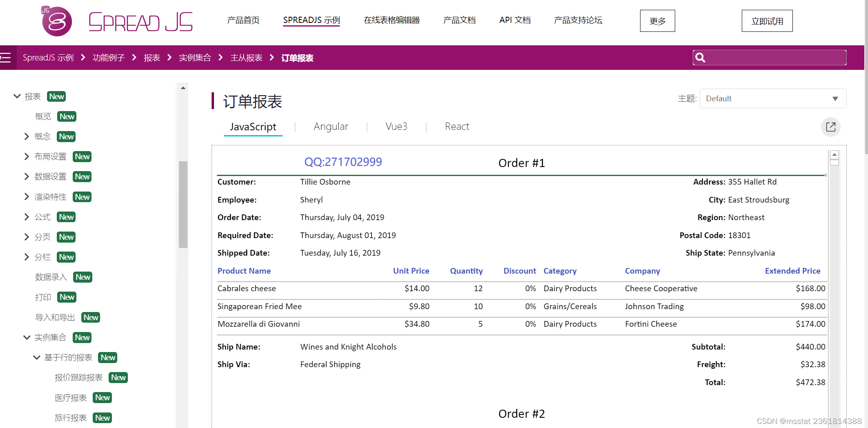The image size is (868, 428).
Task: Open 旅行报表 in the sidebar
Action: point(71,418)
